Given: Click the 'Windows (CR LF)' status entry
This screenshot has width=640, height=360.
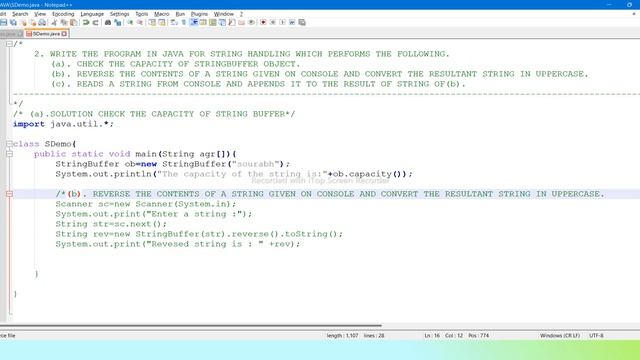Looking at the screenshot, I should [x=560, y=336].
